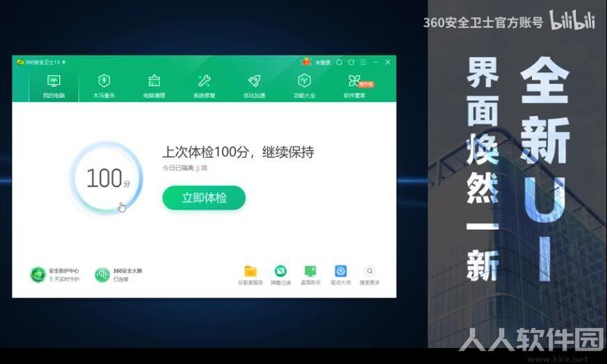Click the quarantined items count 3 link
This screenshot has height=364, width=607.
(197, 168)
